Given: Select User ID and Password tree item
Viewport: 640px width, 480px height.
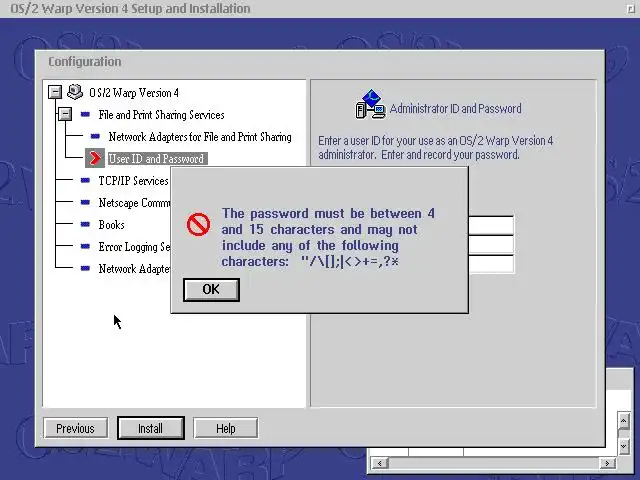Looking at the screenshot, I should coord(157,159).
